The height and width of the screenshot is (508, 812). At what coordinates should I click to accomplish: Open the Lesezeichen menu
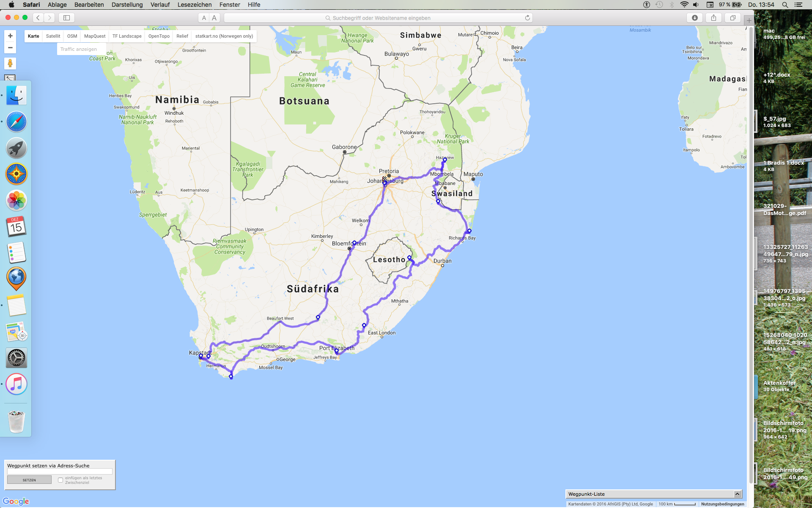coord(194,5)
